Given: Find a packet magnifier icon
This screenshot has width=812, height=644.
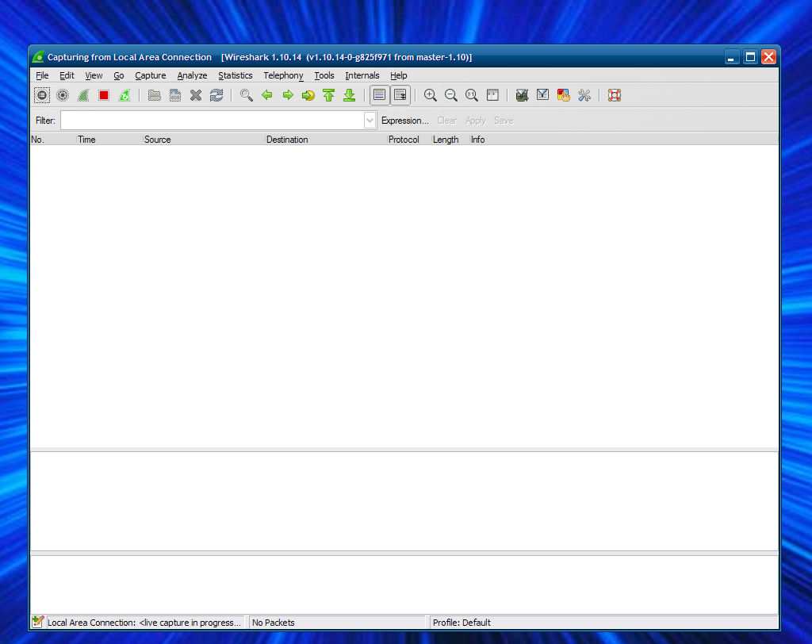Looking at the screenshot, I should 247,95.
